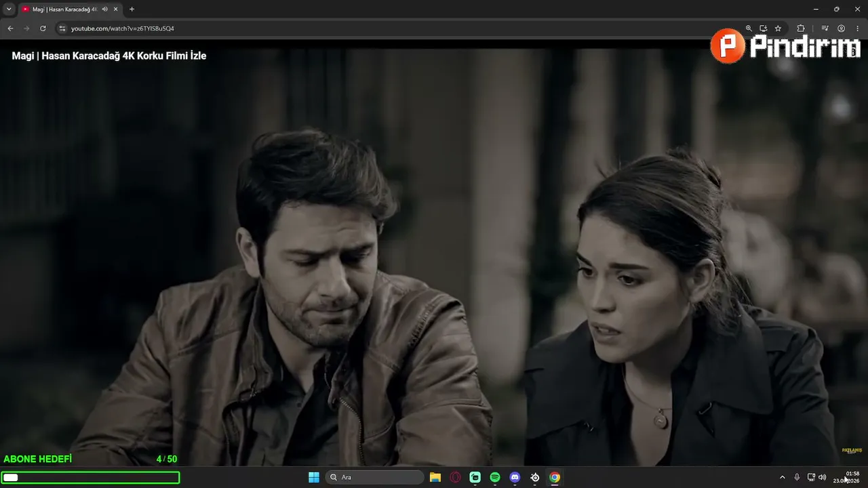Image resolution: width=868 pixels, height=488 pixels.
Task: Focus the address bar with YouTube URL
Action: (400, 28)
